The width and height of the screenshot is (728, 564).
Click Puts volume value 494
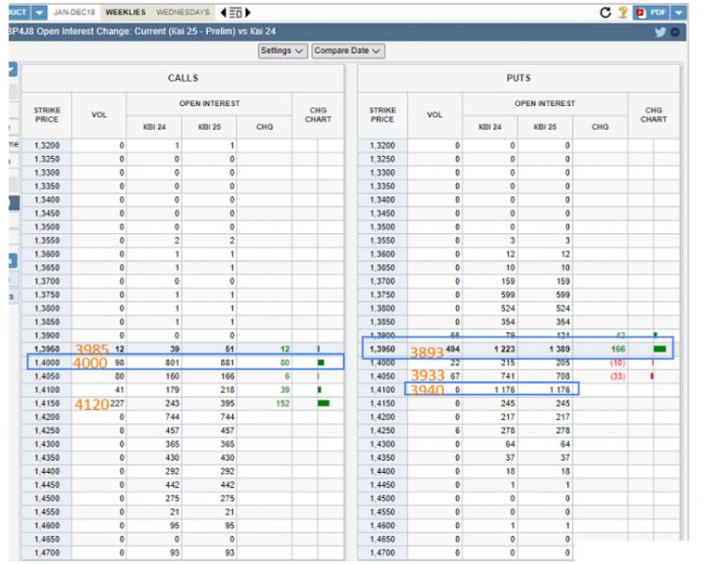[x=452, y=350]
